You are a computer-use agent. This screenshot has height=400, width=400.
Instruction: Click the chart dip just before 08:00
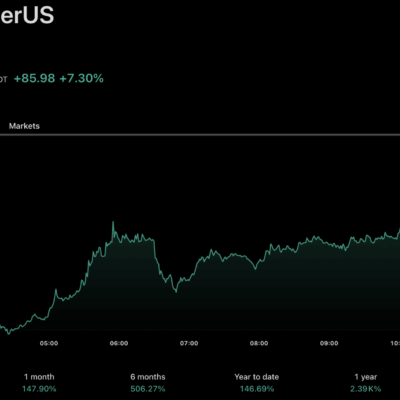pos(255,268)
